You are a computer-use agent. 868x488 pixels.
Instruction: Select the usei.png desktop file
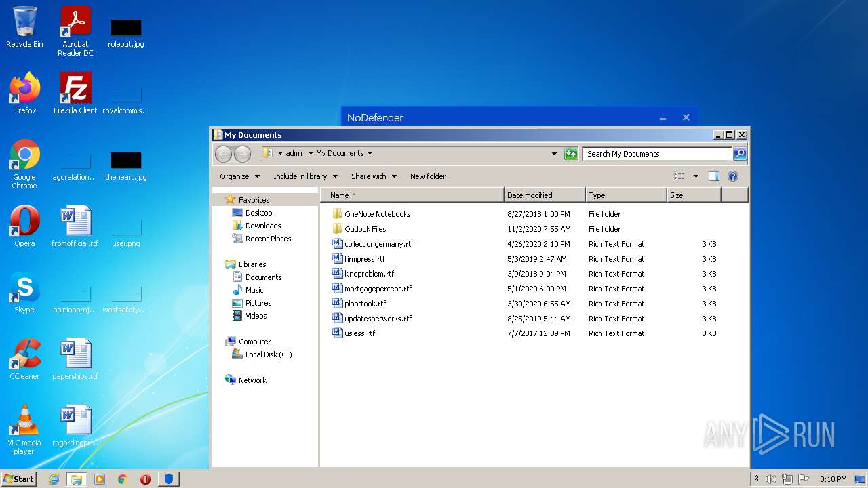click(x=125, y=230)
